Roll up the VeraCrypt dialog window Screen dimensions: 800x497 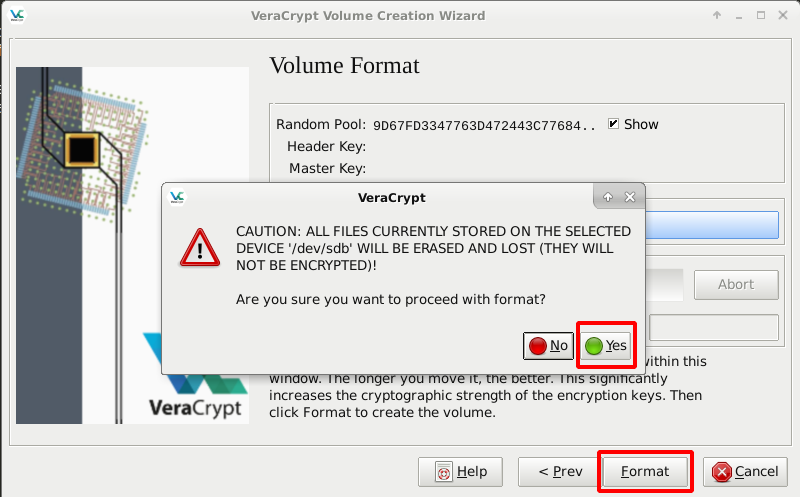point(608,197)
